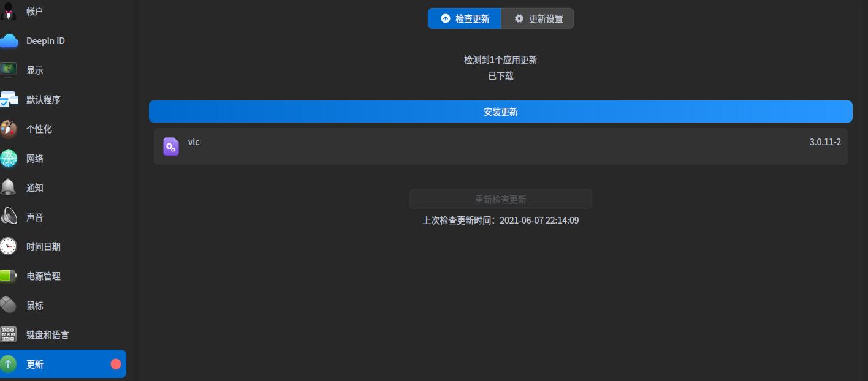Open the 网络 network globe icon
The height and width of the screenshot is (381, 868).
(x=9, y=158)
